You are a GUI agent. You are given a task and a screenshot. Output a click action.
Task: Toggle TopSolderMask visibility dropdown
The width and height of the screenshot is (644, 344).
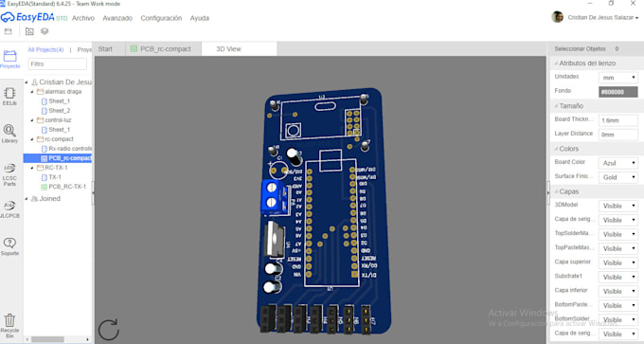click(x=617, y=234)
